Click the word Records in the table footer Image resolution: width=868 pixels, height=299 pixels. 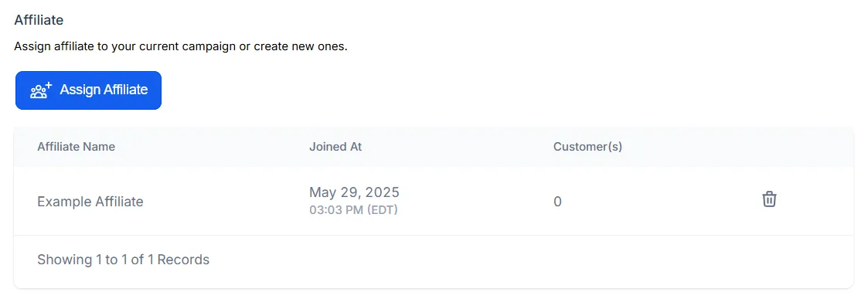tap(183, 260)
